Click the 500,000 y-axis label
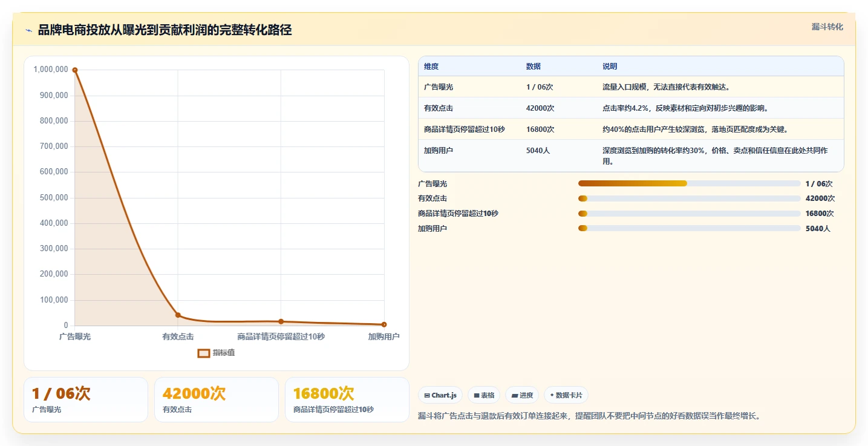 tap(53, 198)
